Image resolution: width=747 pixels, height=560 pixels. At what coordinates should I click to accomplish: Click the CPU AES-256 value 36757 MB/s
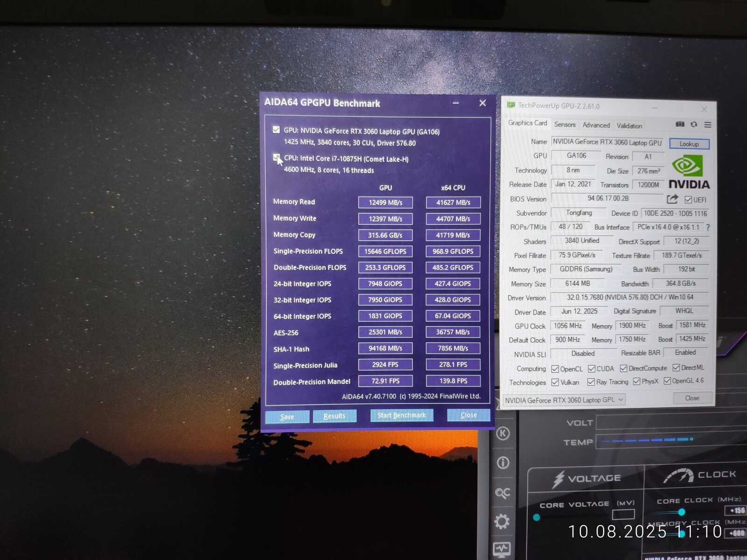[x=453, y=332]
